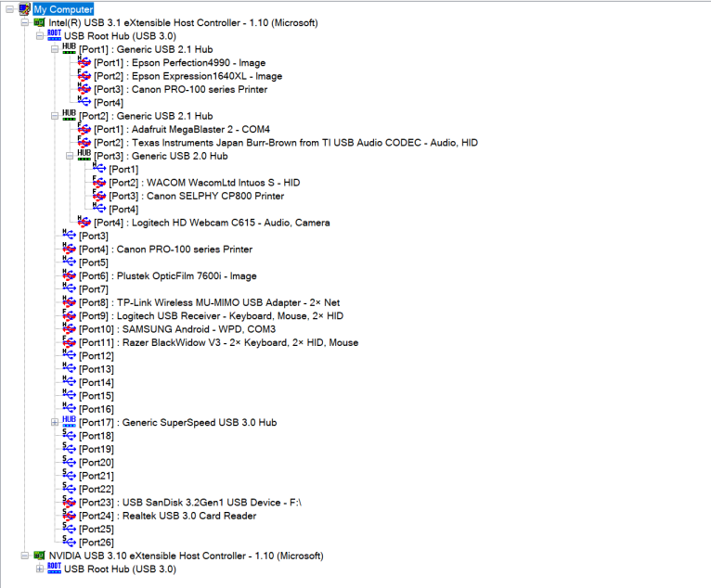The height and width of the screenshot is (588, 711).
Task: Click the ROOT icon under the NVIDIA controller
Action: coord(54,569)
